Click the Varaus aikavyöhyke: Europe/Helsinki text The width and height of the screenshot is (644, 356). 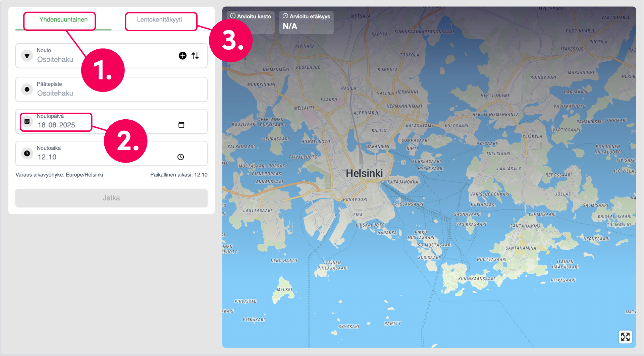click(x=59, y=175)
